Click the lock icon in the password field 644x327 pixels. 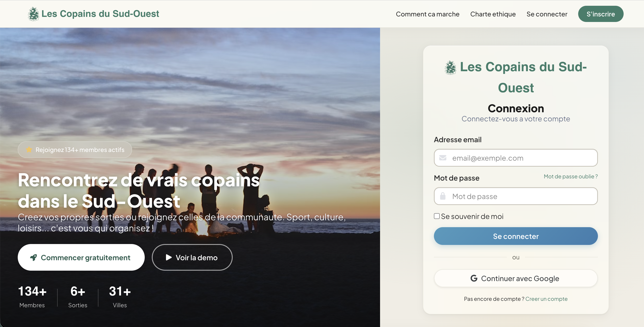[x=443, y=196]
